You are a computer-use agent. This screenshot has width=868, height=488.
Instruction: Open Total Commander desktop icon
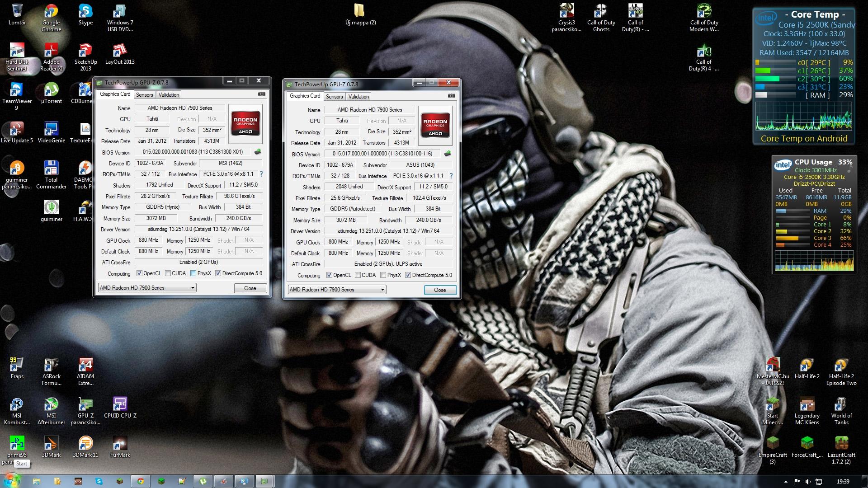pyautogui.click(x=51, y=175)
